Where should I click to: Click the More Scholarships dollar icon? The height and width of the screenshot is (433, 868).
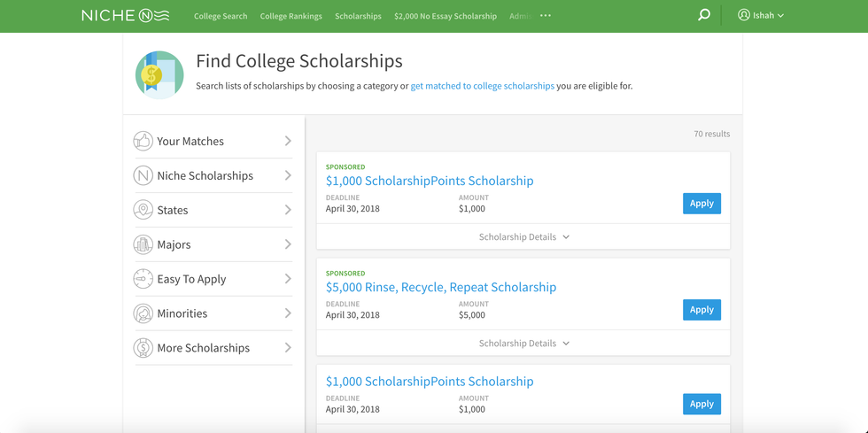pyautogui.click(x=143, y=348)
